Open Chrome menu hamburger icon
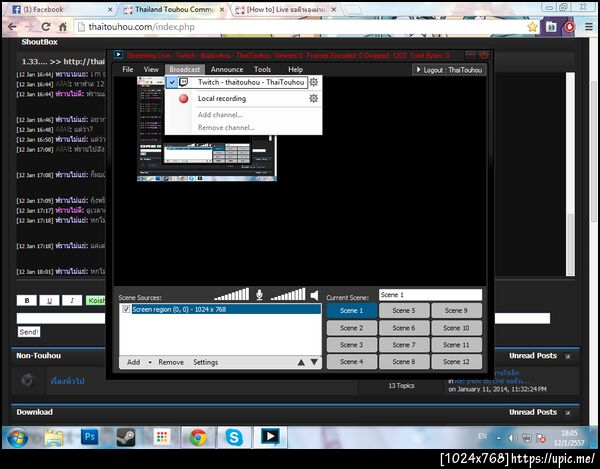This screenshot has width=600, height=469. (589, 27)
